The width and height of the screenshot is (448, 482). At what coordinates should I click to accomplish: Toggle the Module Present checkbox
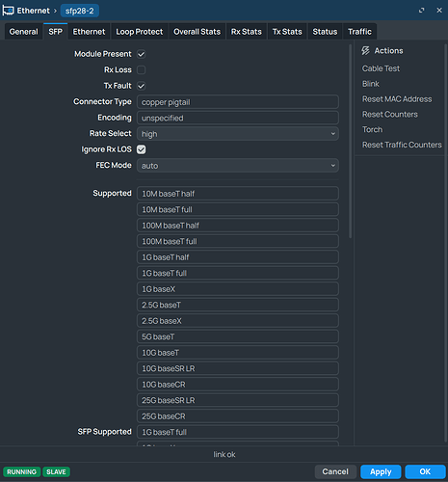pos(142,54)
